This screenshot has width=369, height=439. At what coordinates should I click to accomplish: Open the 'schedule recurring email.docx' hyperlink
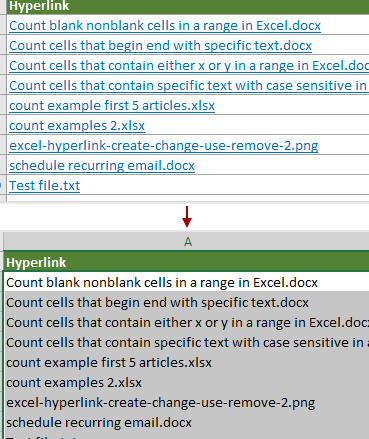102,166
